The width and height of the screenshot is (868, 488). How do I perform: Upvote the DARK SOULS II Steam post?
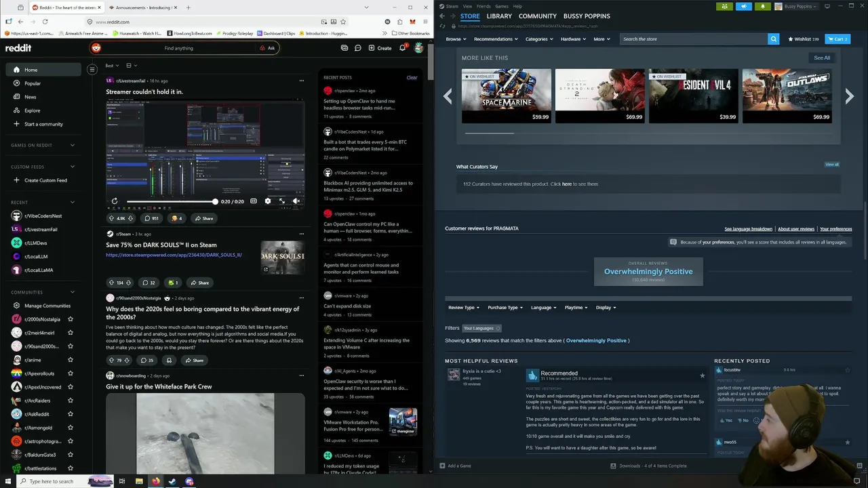point(112,283)
